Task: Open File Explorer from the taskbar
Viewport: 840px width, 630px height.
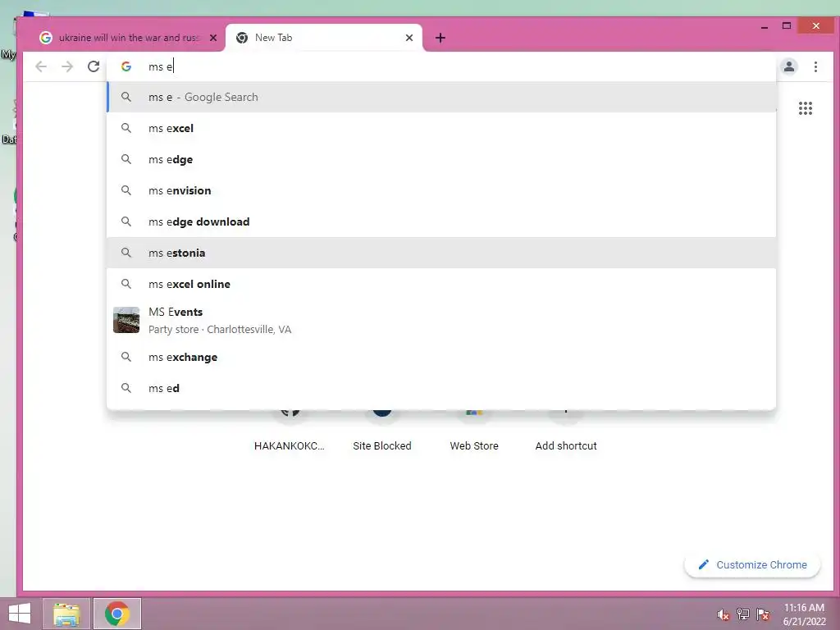Action: (x=66, y=614)
